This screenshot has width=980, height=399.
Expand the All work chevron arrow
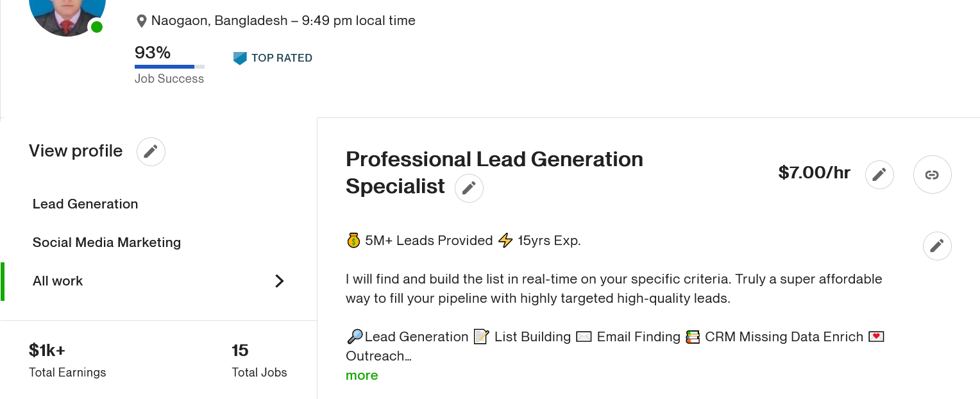pos(279,281)
